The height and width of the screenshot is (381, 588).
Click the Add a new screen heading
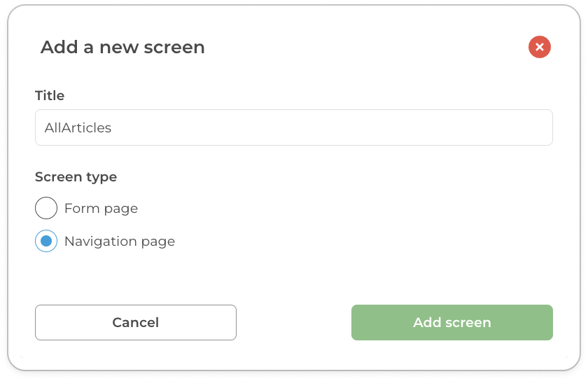(x=122, y=47)
